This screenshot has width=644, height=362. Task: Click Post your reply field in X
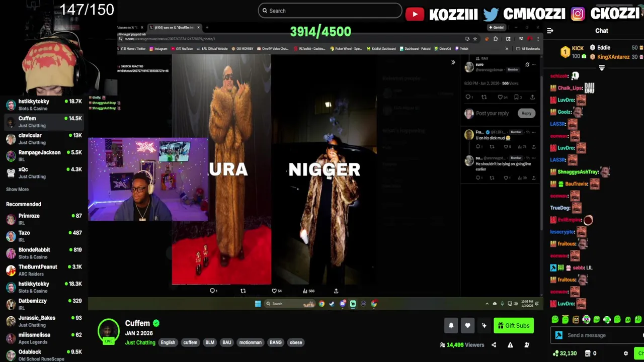click(x=493, y=113)
